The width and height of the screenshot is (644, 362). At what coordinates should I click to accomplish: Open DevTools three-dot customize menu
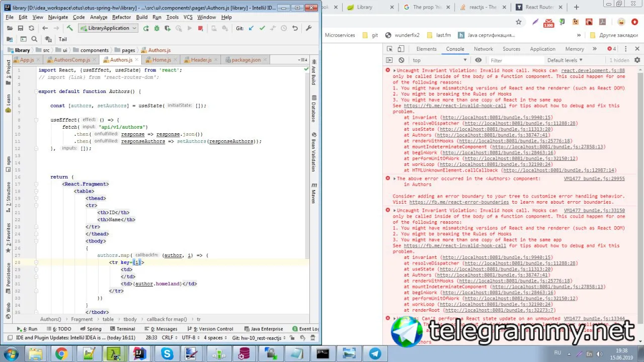626,49
